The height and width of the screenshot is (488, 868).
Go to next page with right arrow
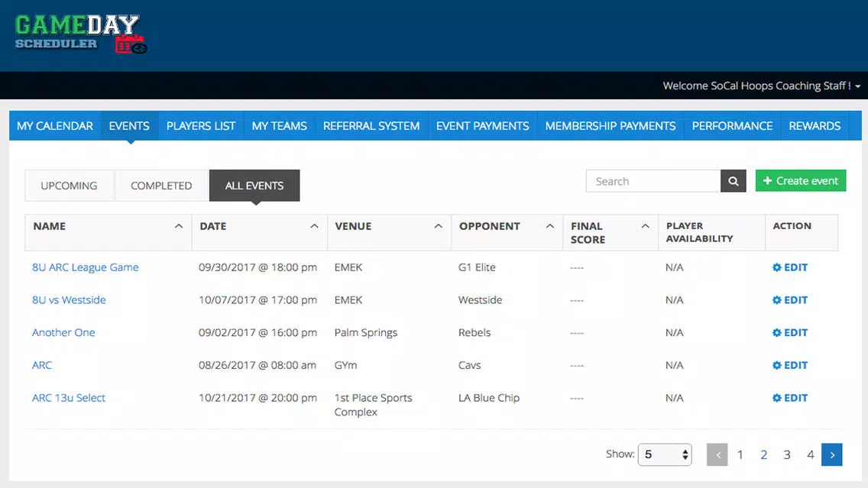pyautogui.click(x=831, y=455)
